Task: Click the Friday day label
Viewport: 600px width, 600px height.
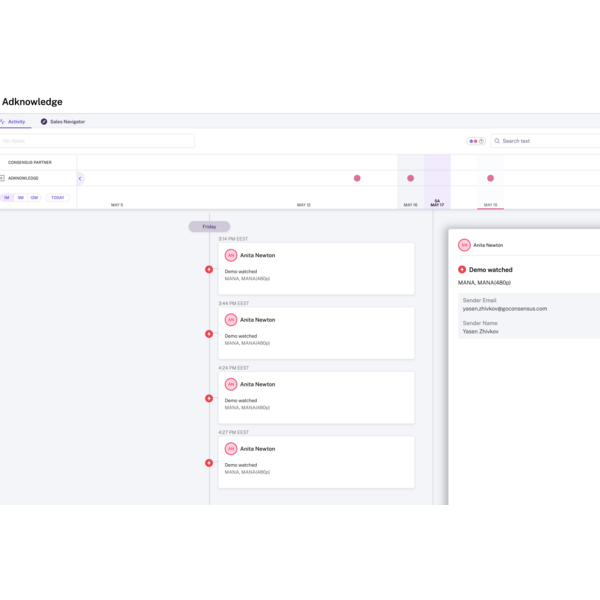Action: [x=209, y=227]
